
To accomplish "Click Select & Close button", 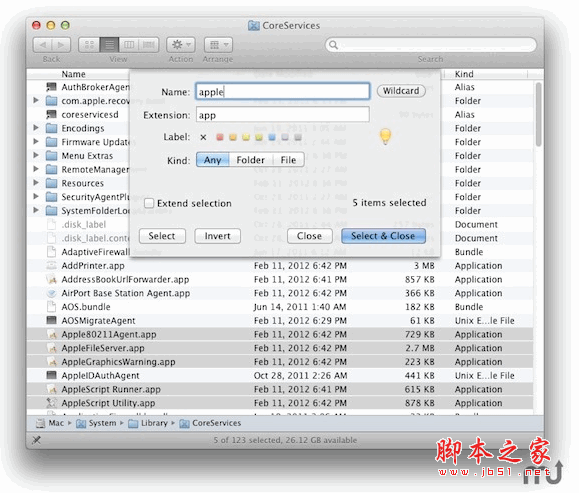I will [x=383, y=236].
